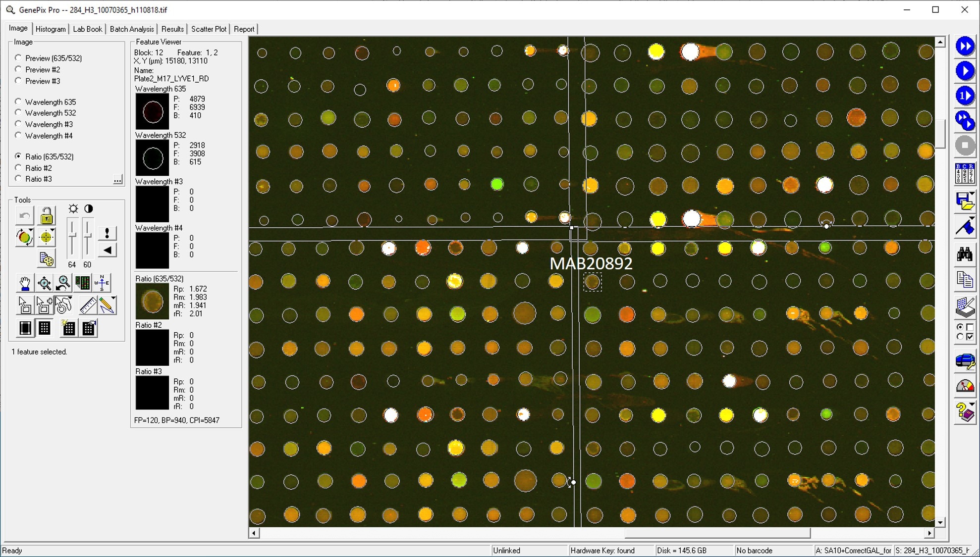Image resolution: width=980 pixels, height=557 pixels.
Task: Click the padlock icon in Tools
Action: pyautogui.click(x=47, y=216)
